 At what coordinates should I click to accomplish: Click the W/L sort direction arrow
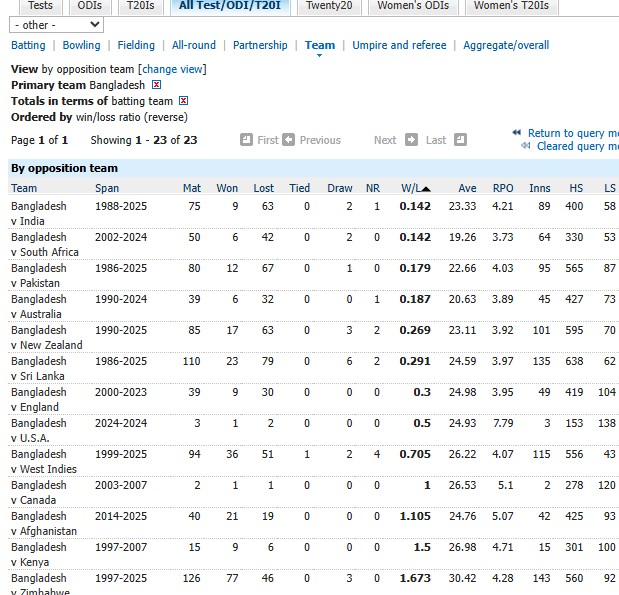click(x=425, y=188)
